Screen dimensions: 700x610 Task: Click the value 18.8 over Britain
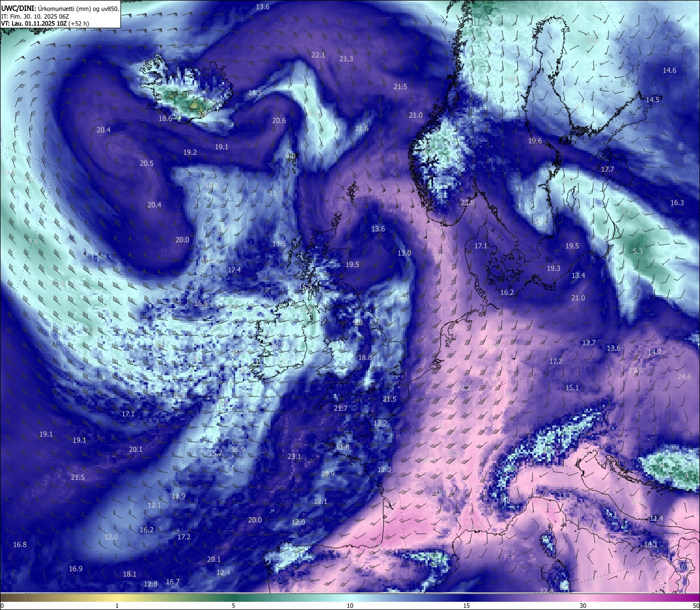[365, 357]
